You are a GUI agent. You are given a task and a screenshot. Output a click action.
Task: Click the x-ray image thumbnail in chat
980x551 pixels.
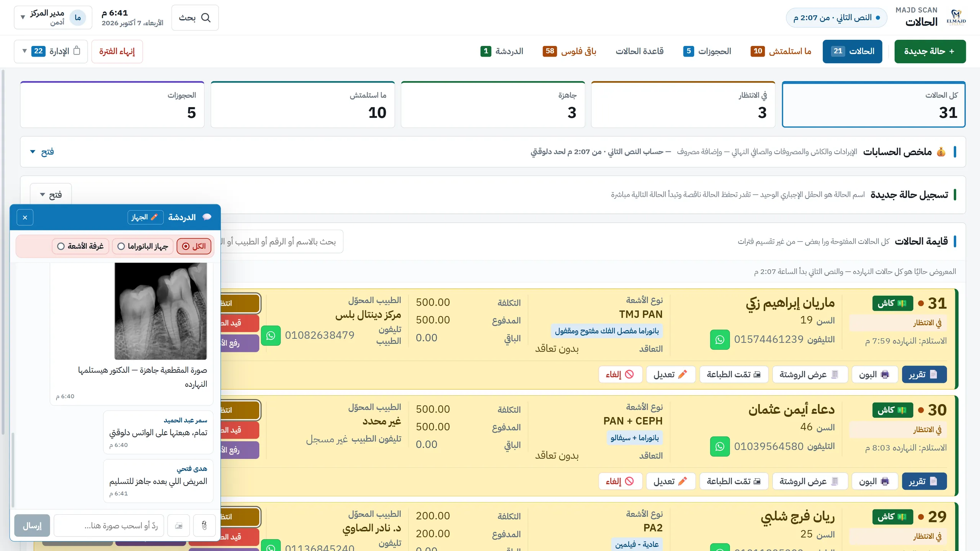(161, 311)
